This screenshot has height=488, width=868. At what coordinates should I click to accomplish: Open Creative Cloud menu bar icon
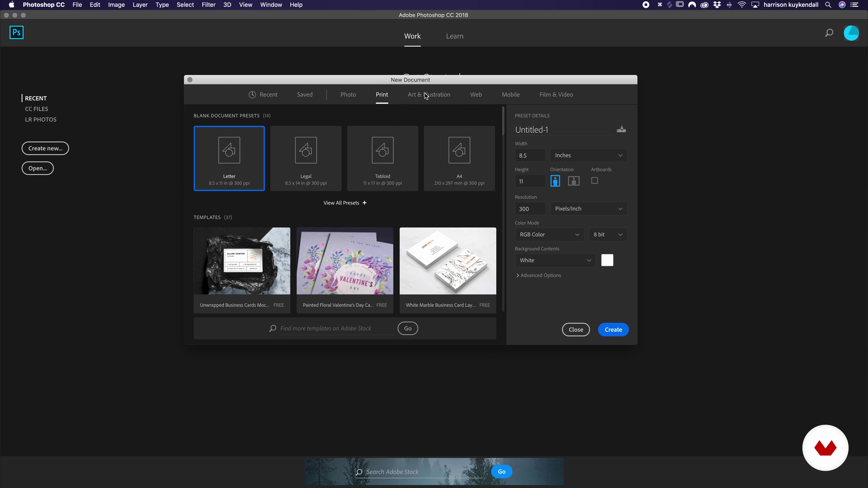[x=704, y=5]
